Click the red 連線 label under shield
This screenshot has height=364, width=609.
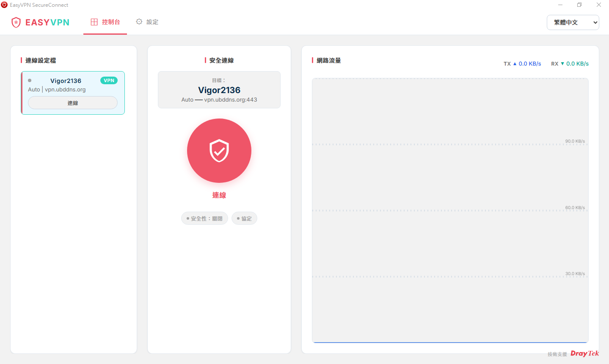(x=219, y=195)
